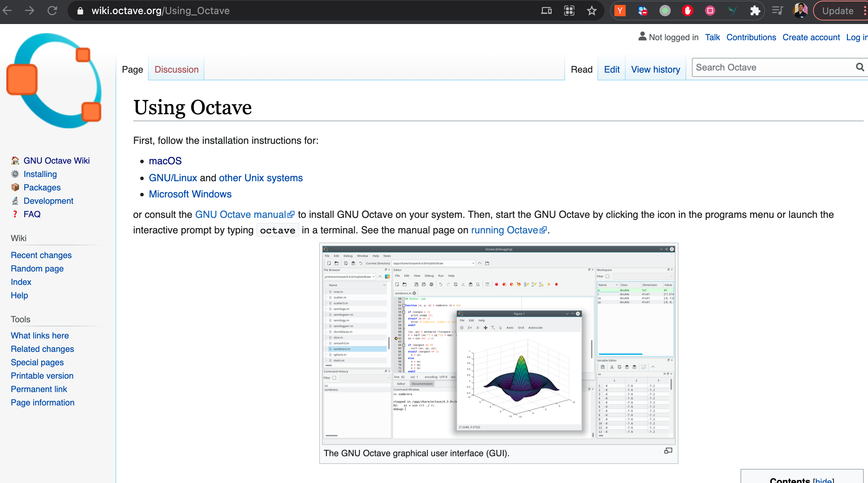This screenshot has height=483, width=868.
Task: Click the package box icon beside Packages
Action: click(x=15, y=187)
